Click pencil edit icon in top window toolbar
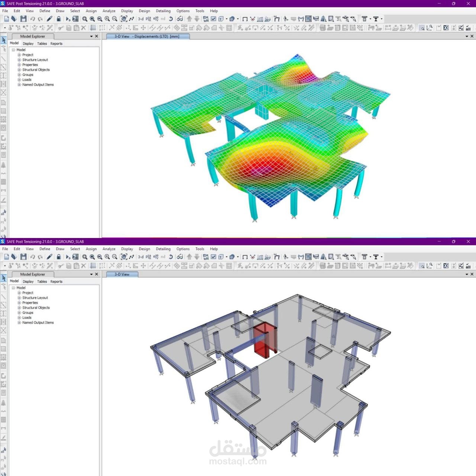 (49, 19)
